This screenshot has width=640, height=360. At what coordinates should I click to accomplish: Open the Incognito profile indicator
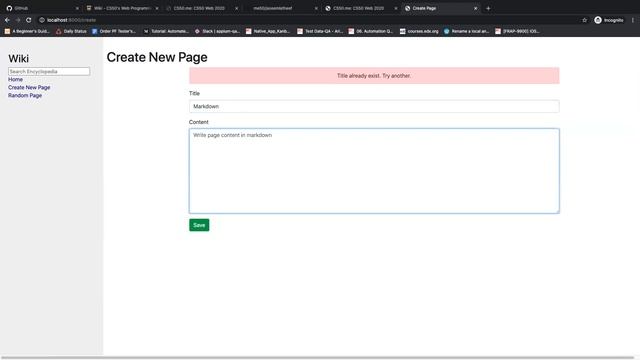pos(609,20)
